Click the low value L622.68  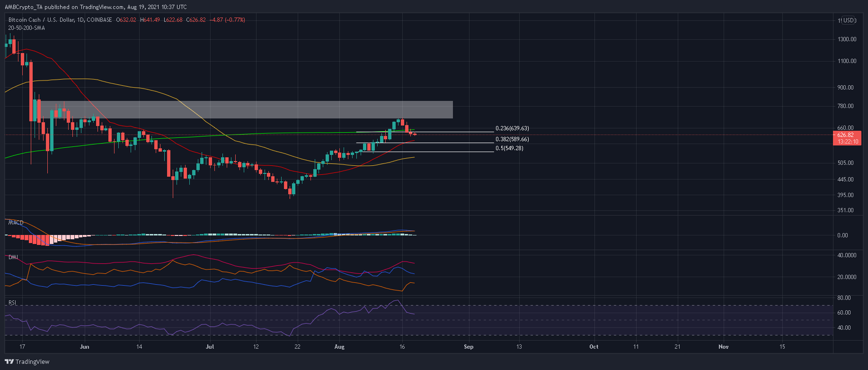(x=173, y=20)
